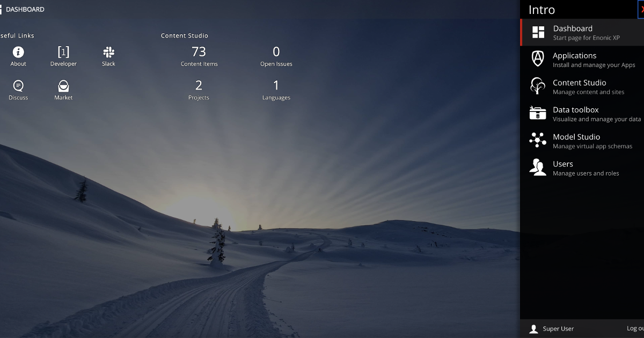Viewport: 644px width, 338px height.
Task: Click the Content Studio widget heading
Action: pyautogui.click(x=185, y=36)
